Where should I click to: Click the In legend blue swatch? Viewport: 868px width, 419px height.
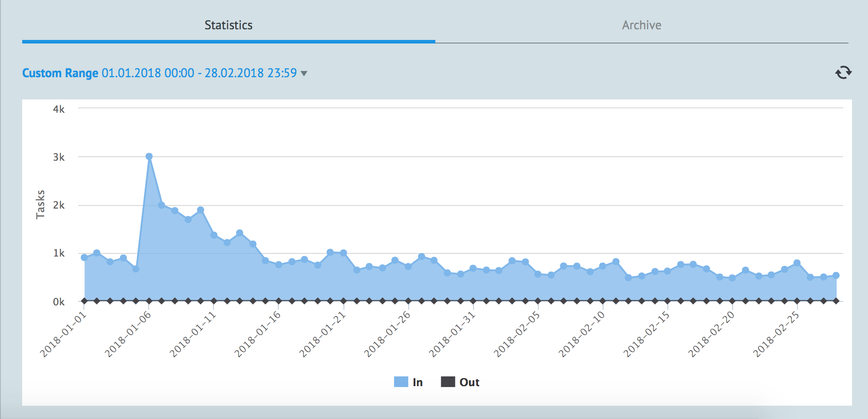401,382
